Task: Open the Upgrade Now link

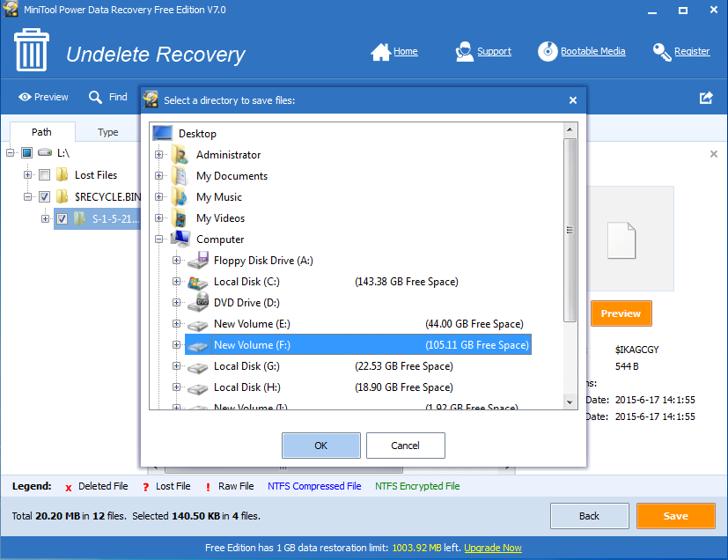Action: tap(493, 548)
